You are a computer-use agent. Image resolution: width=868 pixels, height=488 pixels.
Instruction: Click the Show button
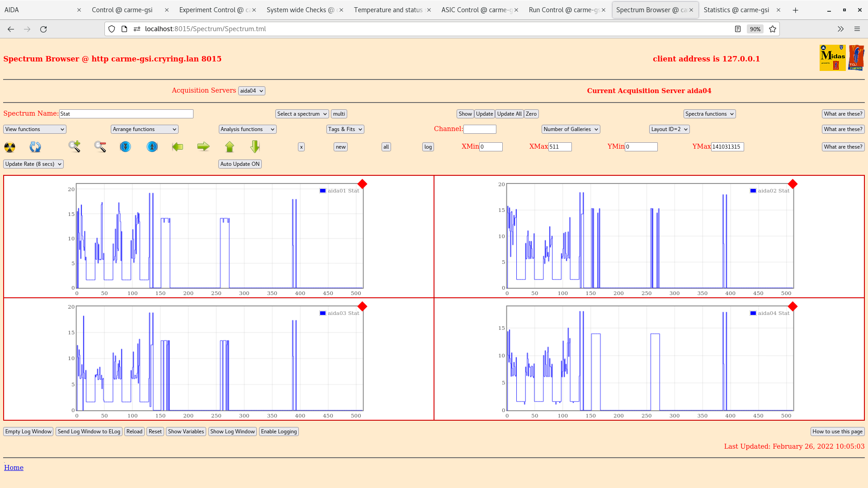click(465, 114)
